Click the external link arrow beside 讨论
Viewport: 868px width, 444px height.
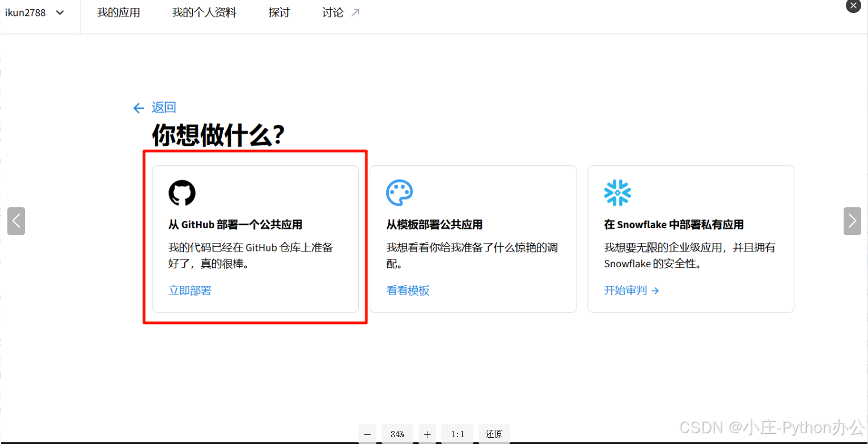[x=354, y=10]
